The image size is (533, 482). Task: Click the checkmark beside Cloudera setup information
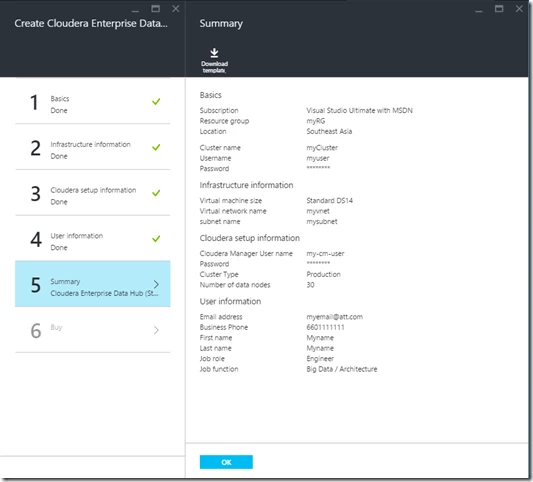coord(156,193)
